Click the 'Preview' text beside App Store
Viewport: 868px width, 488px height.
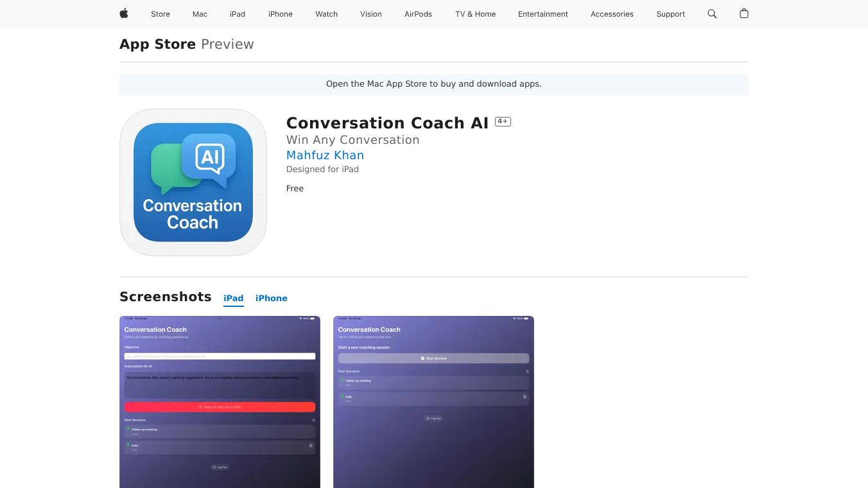[x=227, y=44]
